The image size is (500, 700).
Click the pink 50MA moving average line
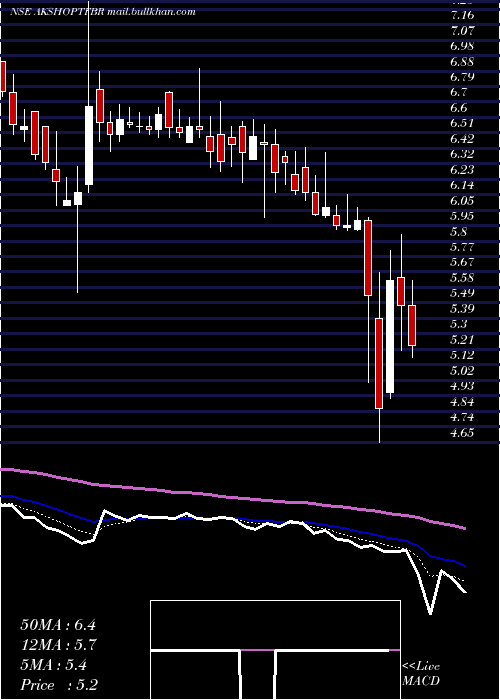pyautogui.click(x=232, y=497)
